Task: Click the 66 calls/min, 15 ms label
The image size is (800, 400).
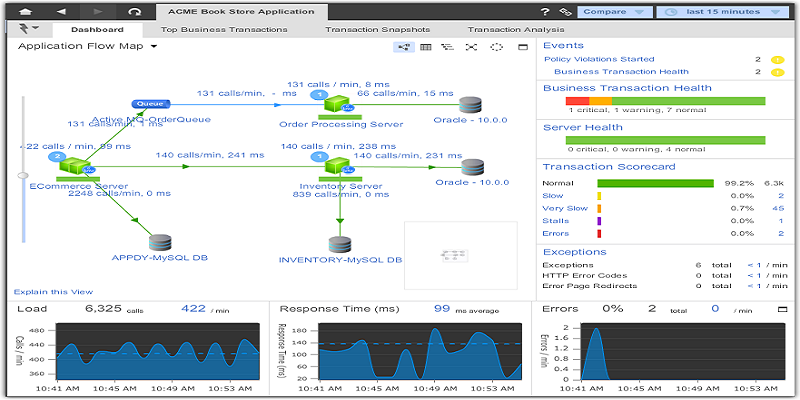Action: click(405, 93)
